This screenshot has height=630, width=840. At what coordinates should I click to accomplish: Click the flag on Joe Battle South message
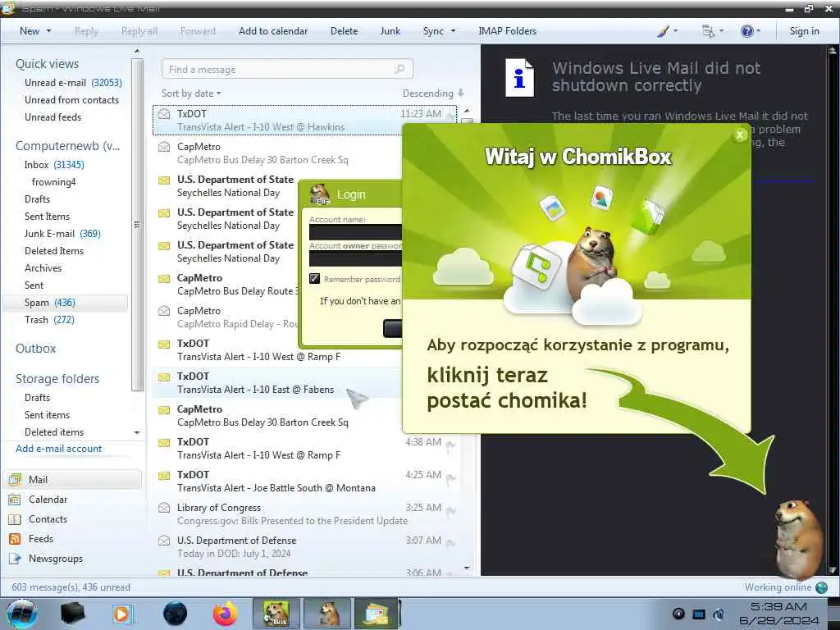[451, 478]
